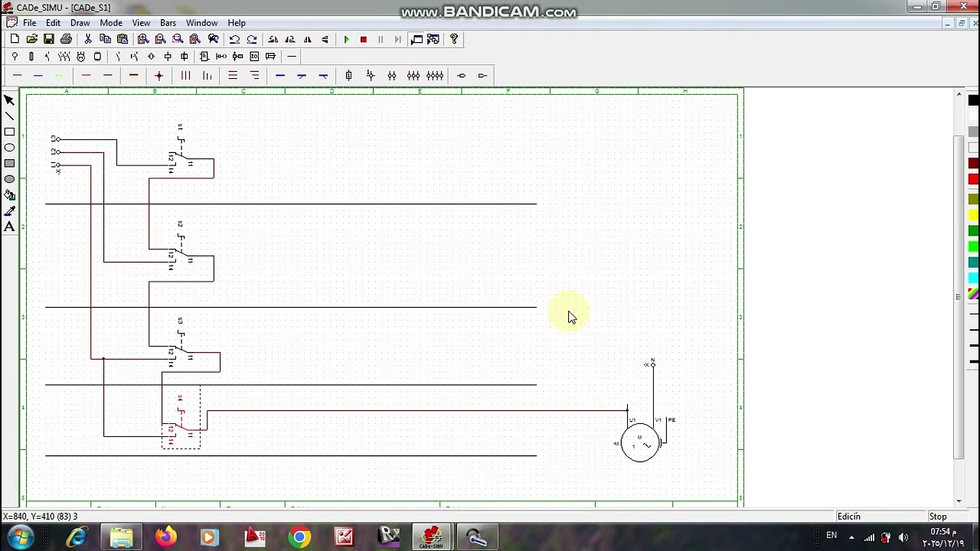Open the power supply components library
980x551 pixels.
[x=15, y=57]
